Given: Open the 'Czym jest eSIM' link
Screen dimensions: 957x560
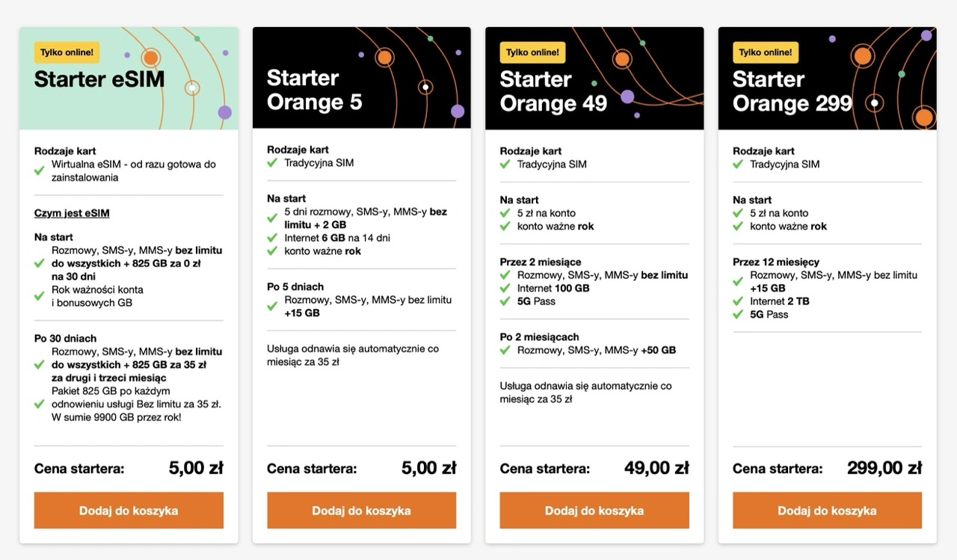Looking at the screenshot, I should click(72, 213).
